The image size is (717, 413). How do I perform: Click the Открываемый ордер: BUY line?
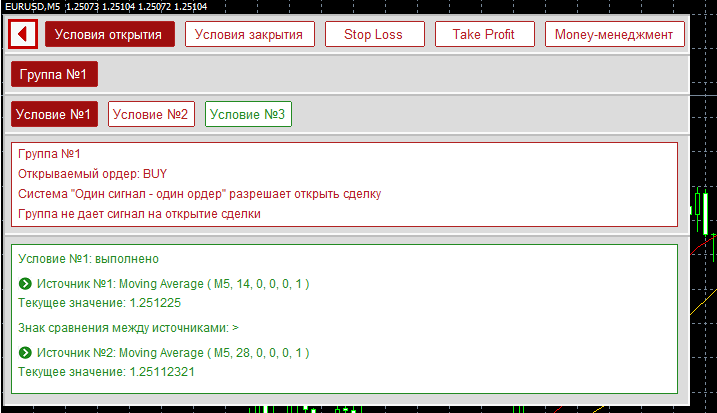[x=93, y=173]
